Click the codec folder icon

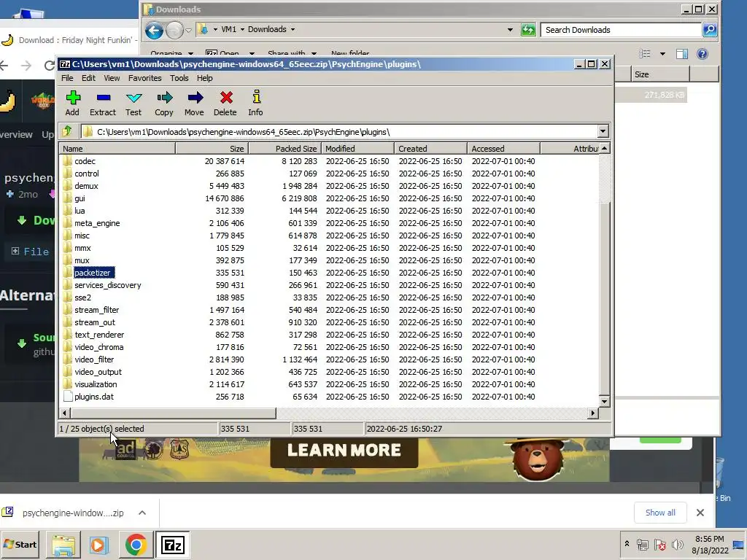coord(67,161)
